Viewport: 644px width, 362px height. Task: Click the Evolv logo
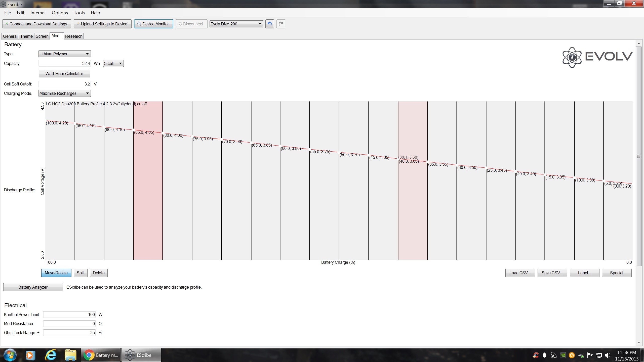597,57
